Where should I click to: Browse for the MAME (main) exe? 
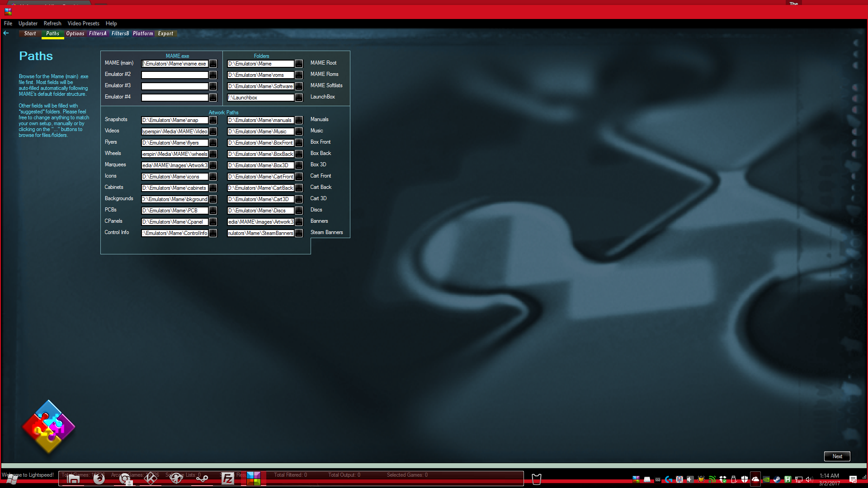pyautogui.click(x=213, y=64)
